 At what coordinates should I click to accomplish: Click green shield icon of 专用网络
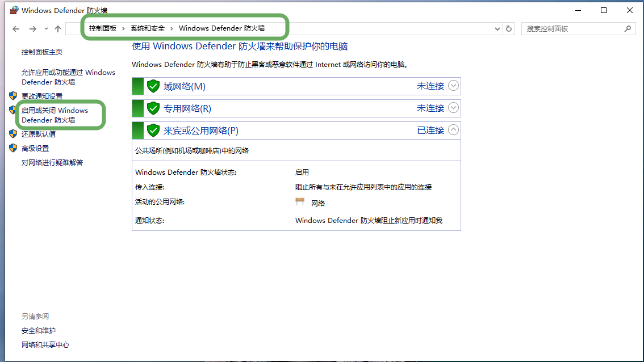point(153,108)
